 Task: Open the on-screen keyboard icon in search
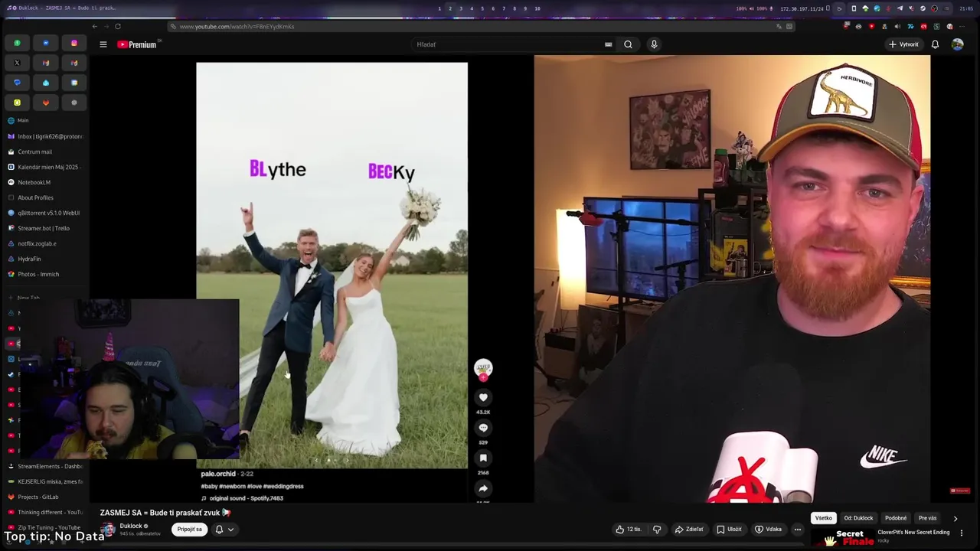tap(609, 44)
